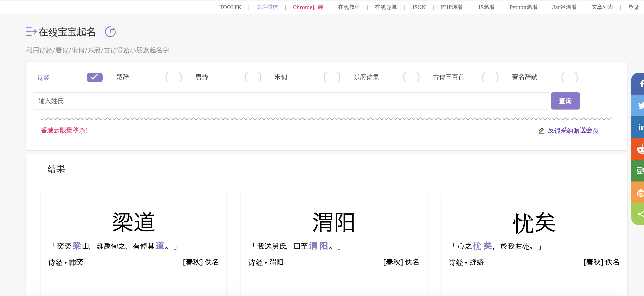644x296 pixels.
Task: Open the green generic share icon
Action: coord(639,214)
